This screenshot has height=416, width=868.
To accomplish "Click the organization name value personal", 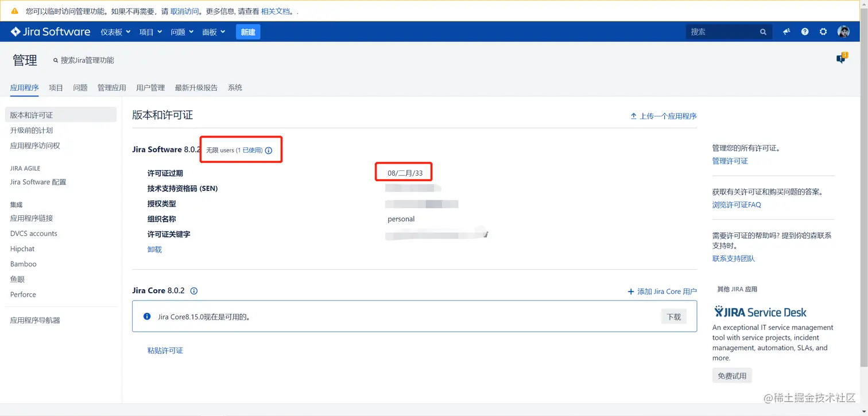I will click(x=401, y=219).
